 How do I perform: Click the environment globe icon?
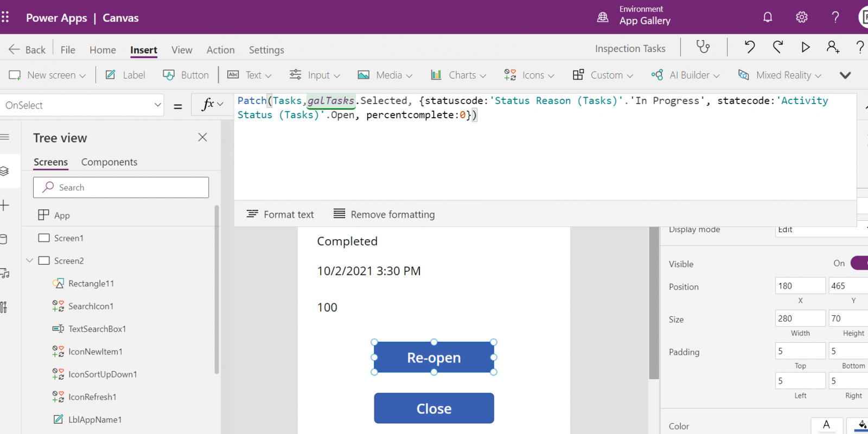click(x=603, y=17)
